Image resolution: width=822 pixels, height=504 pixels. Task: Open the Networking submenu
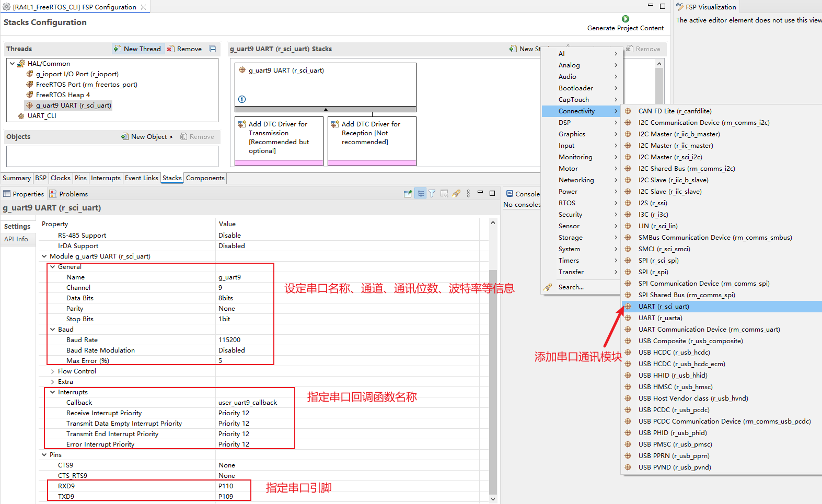pos(581,180)
